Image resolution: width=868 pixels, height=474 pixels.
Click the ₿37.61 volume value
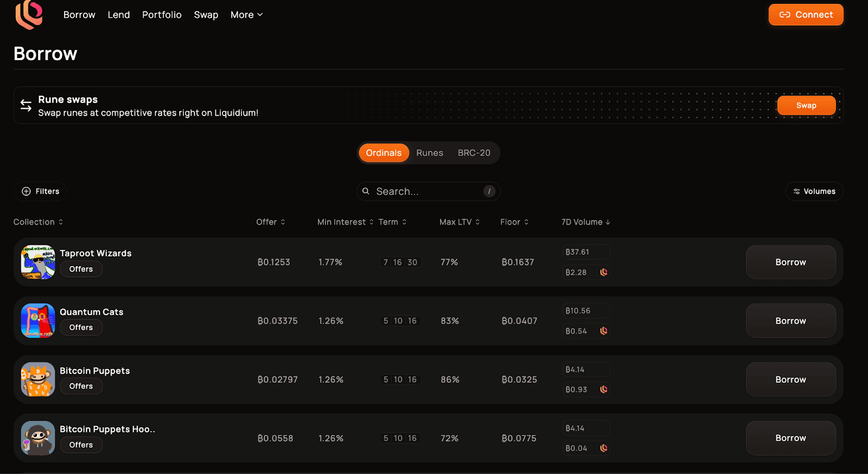click(577, 252)
